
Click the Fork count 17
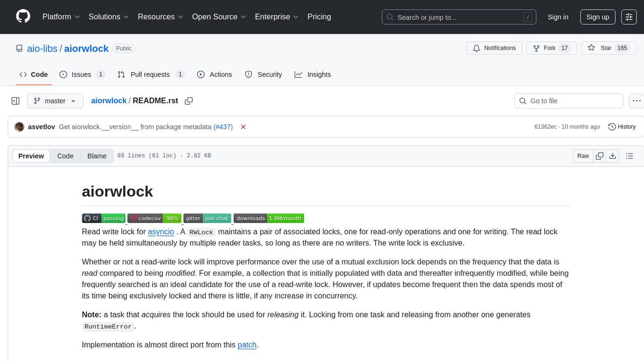(x=564, y=48)
